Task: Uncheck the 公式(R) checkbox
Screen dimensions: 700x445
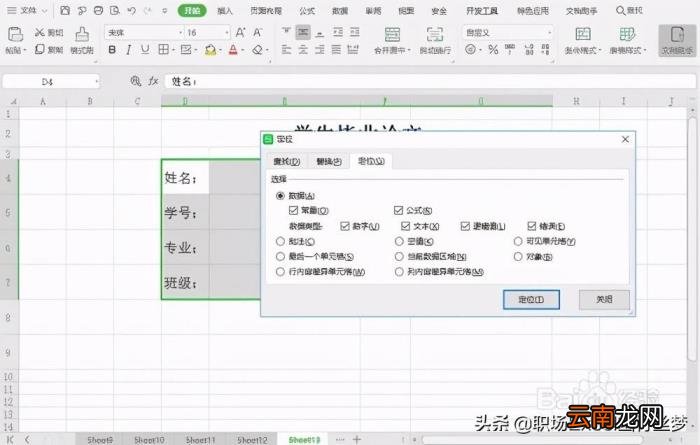Action: pyautogui.click(x=398, y=210)
